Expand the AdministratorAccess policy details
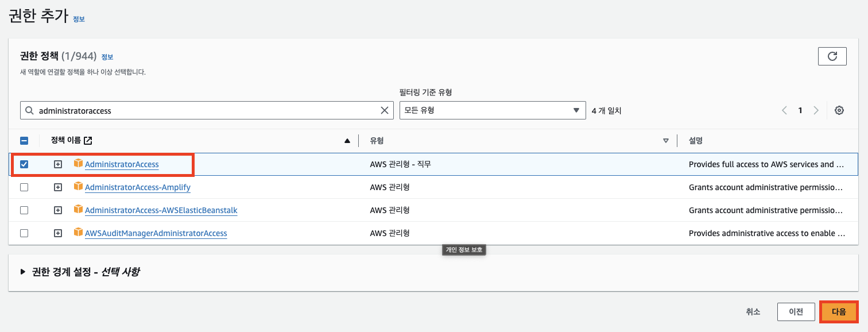This screenshot has width=868, height=332. click(x=57, y=164)
